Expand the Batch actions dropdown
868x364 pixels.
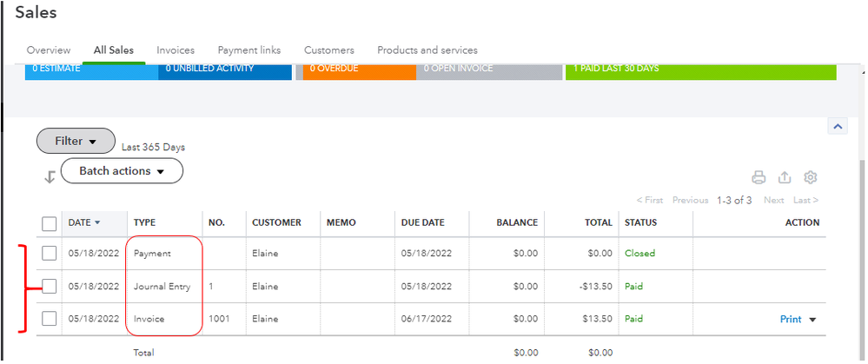click(x=122, y=171)
